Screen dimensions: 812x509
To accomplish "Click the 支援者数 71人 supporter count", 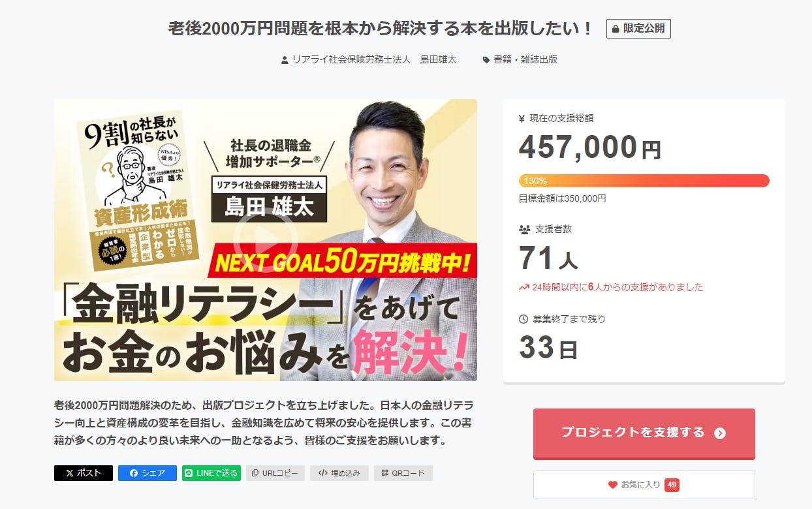I will tap(548, 258).
